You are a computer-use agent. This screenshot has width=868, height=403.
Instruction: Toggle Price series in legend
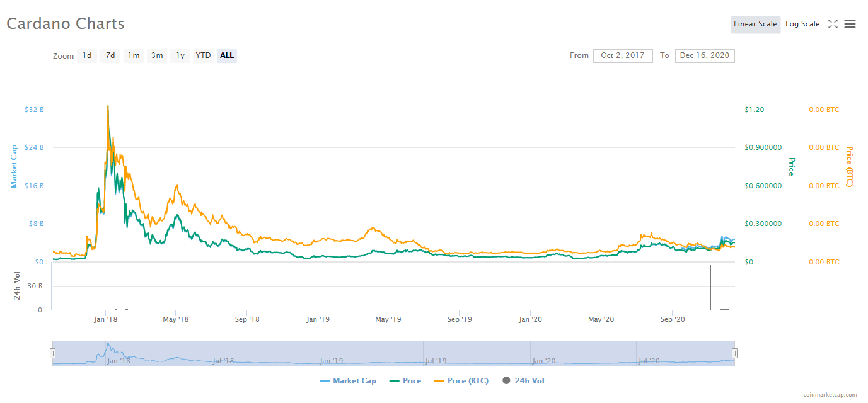[x=405, y=381]
